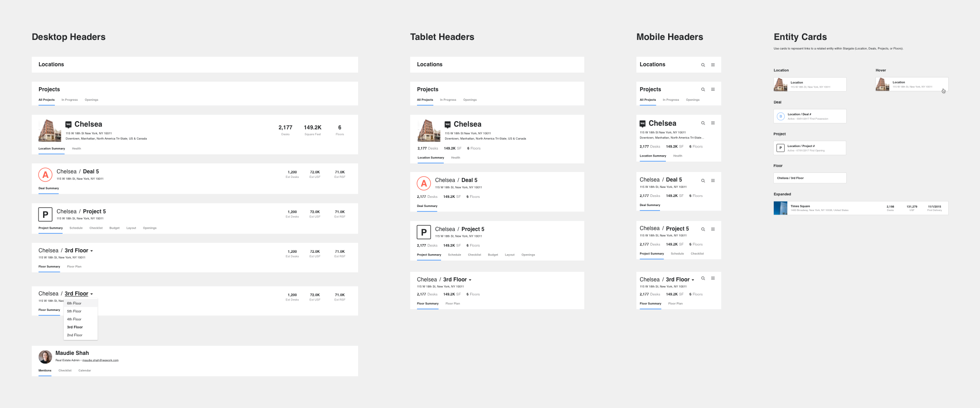Screen dimensions: 980x408
Task: Click search icon in mobile 3rd Floor header
Action: (x=703, y=278)
